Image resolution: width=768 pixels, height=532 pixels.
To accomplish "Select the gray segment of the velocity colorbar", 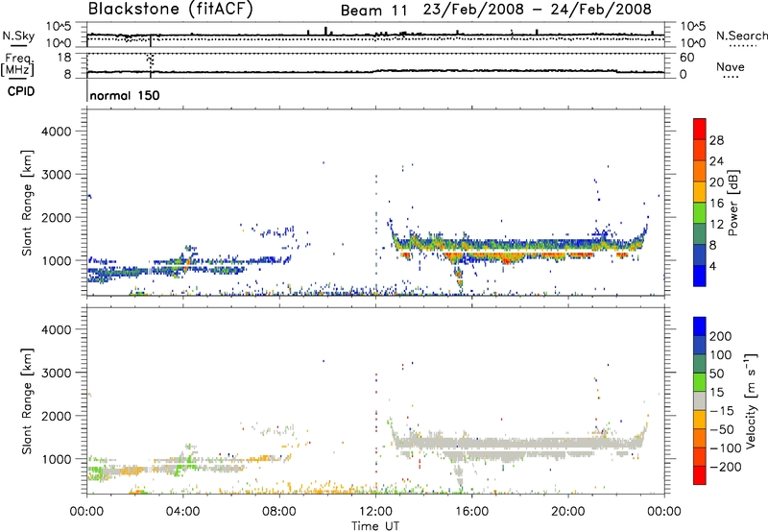I will pos(700,401).
